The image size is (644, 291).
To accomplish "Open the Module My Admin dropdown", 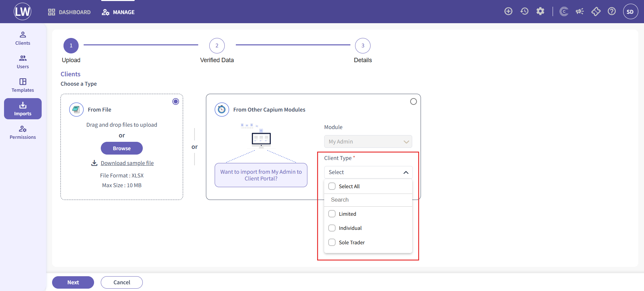I will point(368,141).
